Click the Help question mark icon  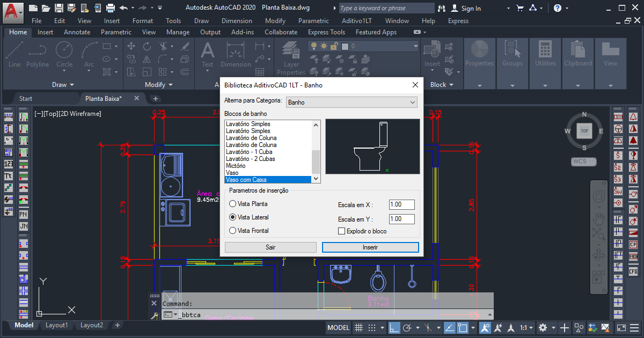pos(558,8)
